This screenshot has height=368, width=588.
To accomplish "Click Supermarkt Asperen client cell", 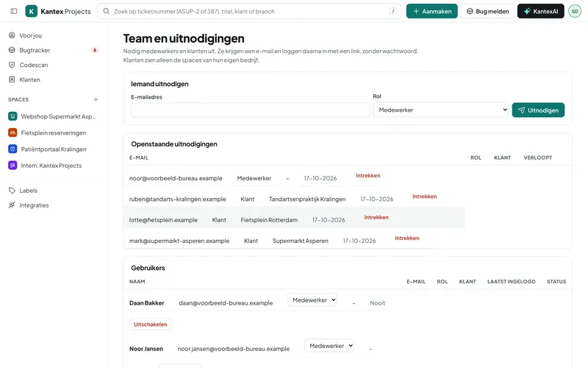I will pos(300,241).
